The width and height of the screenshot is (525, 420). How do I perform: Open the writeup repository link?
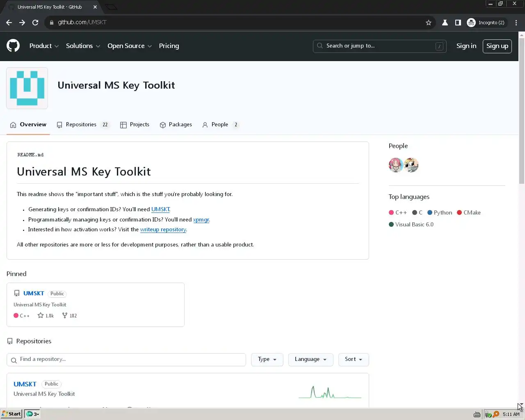(163, 229)
